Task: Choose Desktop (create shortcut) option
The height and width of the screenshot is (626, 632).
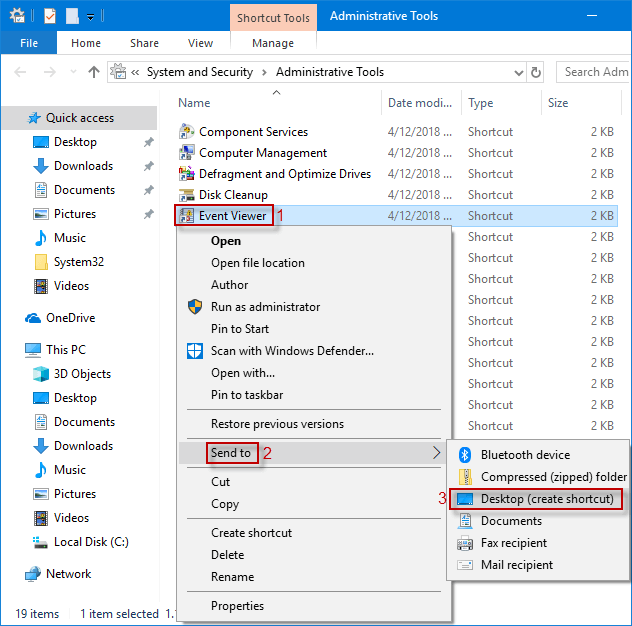Action: [x=546, y=499]
